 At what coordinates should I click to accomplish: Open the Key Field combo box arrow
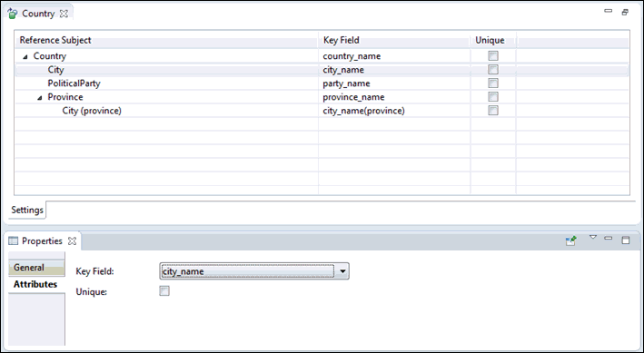pos(342,271)
